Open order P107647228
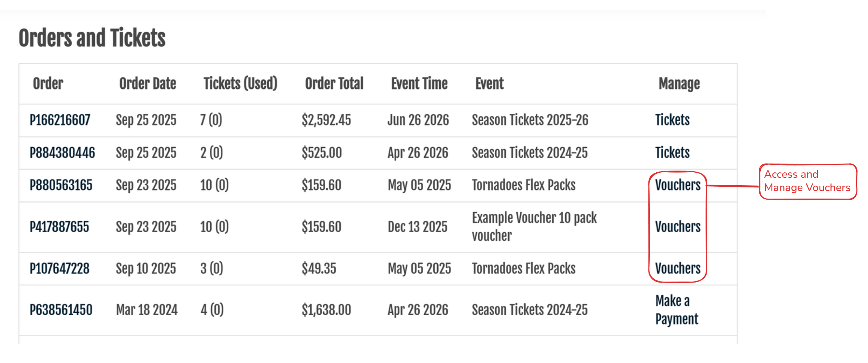Viewport: 868px width, 363px height. 60,269
